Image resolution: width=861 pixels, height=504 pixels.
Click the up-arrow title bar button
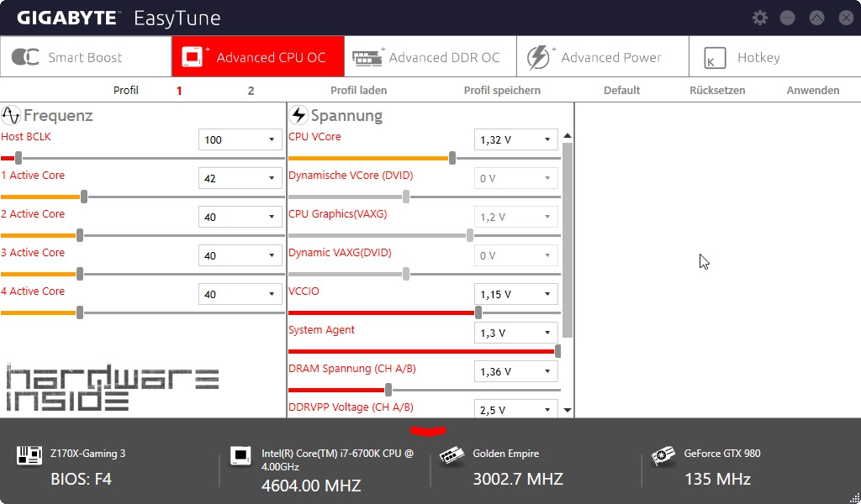[x=816, y=18]
